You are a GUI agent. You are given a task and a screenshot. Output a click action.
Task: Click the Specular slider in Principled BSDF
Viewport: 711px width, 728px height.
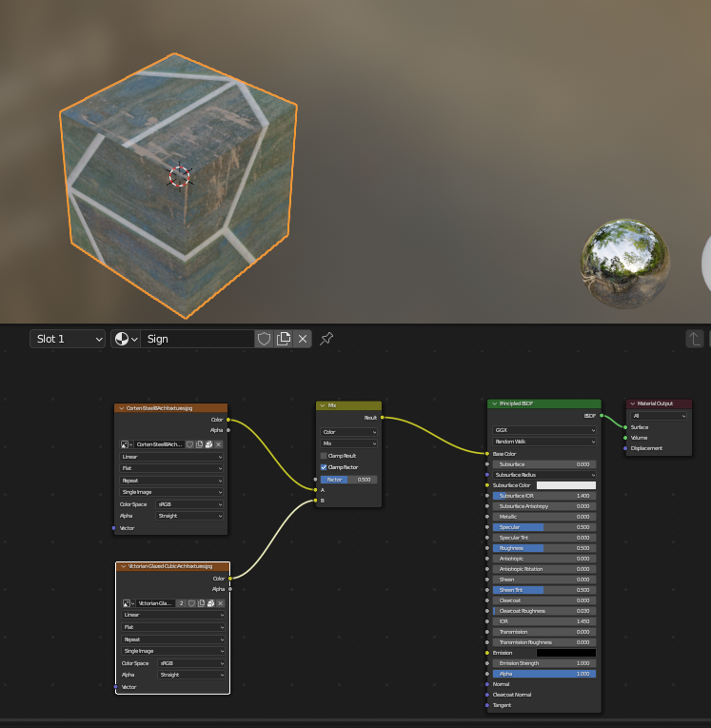coord(543,527)
